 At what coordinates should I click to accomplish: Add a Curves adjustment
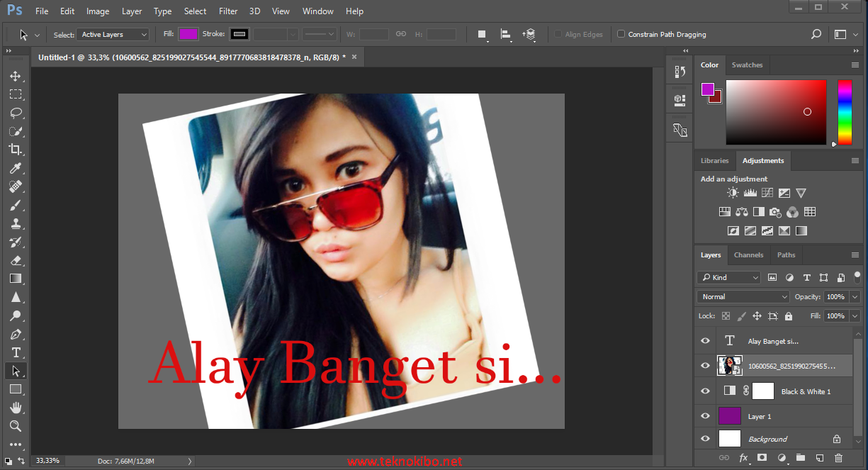pos(767,193)
